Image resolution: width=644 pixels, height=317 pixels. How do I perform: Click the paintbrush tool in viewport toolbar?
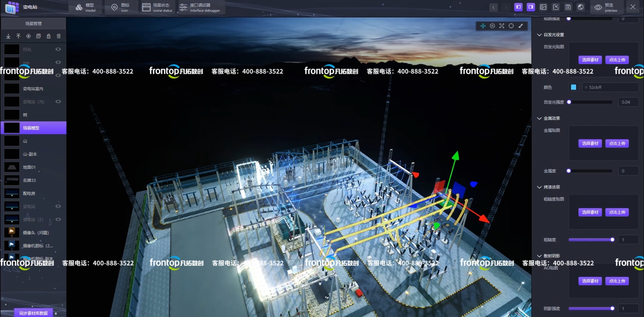pyautogui.click(x=521, y=26)
